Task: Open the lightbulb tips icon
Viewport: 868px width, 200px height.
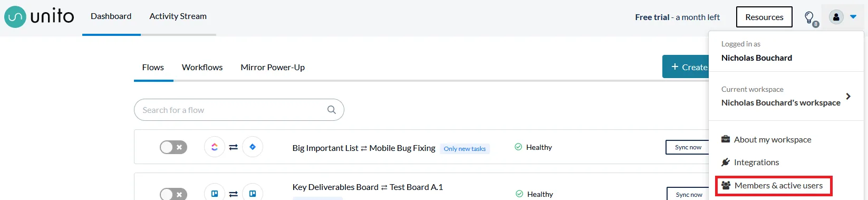Action: pos(809,17)
